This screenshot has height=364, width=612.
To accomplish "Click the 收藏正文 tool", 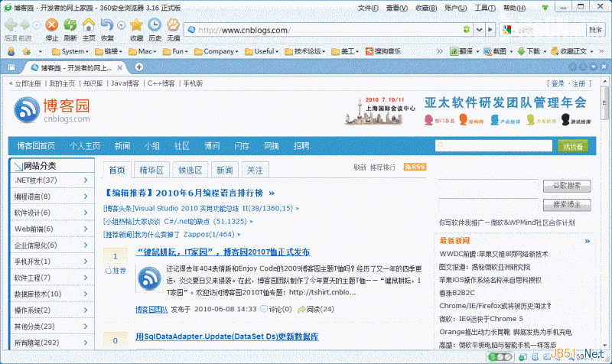I will pyautogui.click(x=571, y=51).
